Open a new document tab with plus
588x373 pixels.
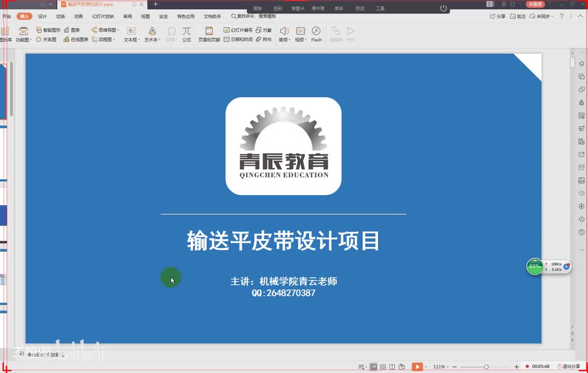tap(156, 4)
